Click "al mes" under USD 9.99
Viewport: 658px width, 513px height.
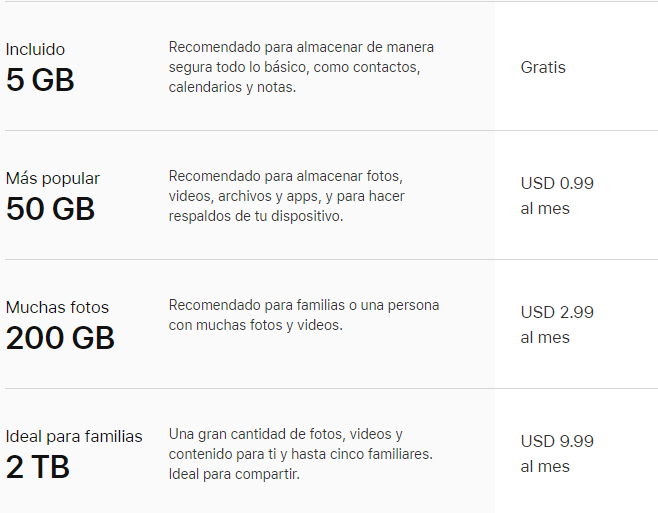pos(545,467)
